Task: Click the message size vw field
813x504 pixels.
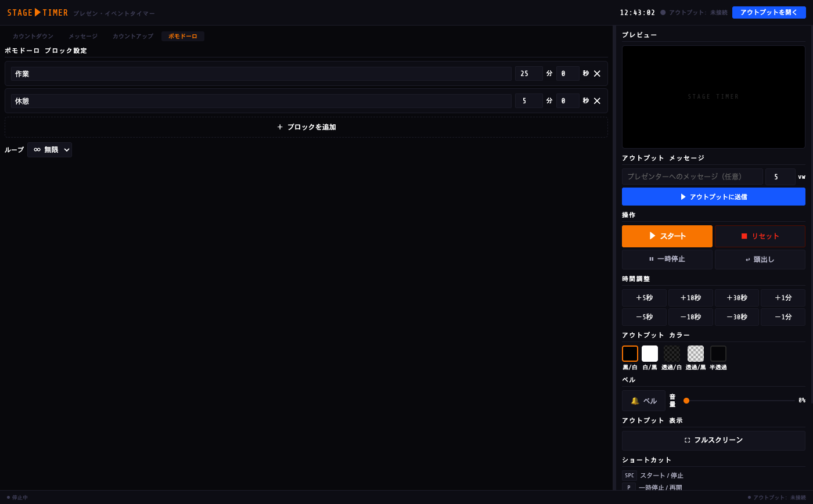Action: pos(780,177)
